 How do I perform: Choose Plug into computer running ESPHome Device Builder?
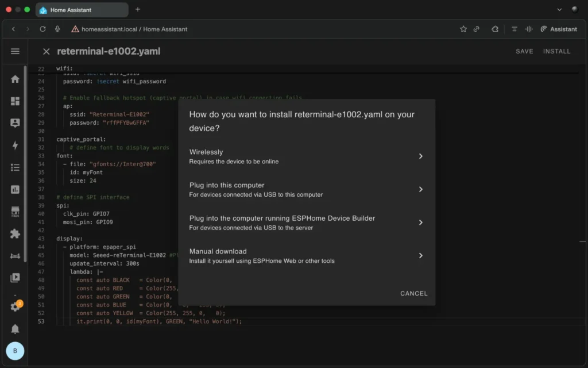pos(307,223)
